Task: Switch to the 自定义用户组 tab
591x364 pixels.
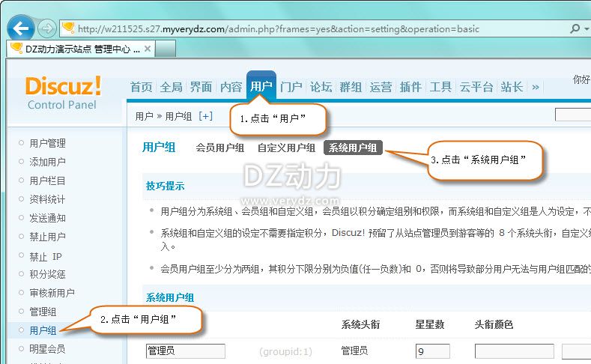Action: click(x=286, y=148)
